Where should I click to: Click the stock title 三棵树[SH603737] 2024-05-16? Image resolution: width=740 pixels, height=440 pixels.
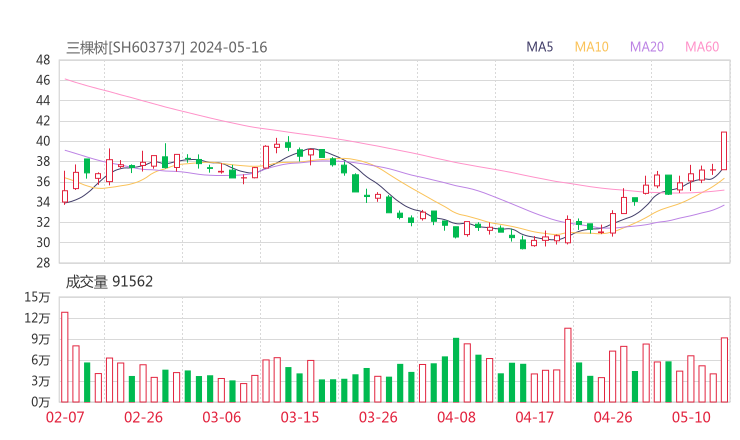pyautogui.click(x=167, y=47)
